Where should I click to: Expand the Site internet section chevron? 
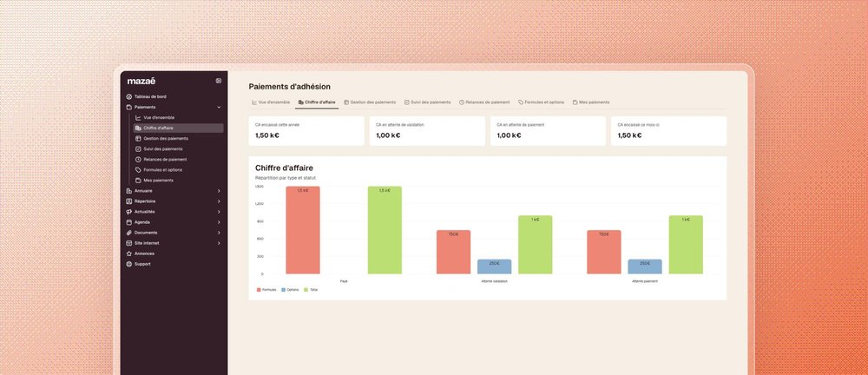click(219, 243)
